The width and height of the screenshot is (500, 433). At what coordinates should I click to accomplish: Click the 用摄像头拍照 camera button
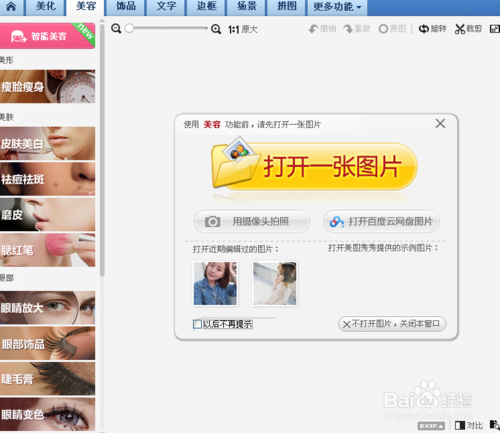click(x=252, y=221)
